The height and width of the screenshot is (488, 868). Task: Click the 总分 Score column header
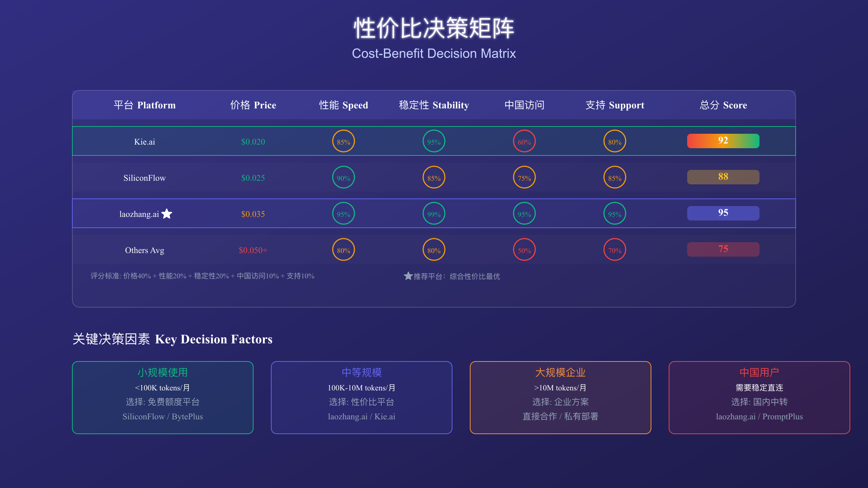click(x=723, y=105)
